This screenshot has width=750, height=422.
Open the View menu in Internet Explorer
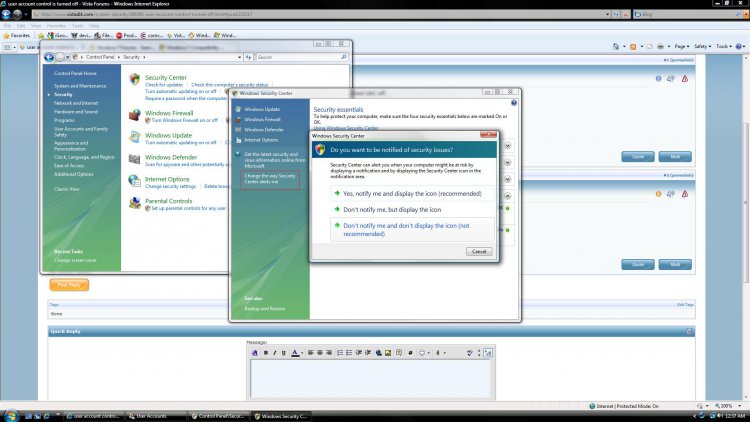[36, 26]
